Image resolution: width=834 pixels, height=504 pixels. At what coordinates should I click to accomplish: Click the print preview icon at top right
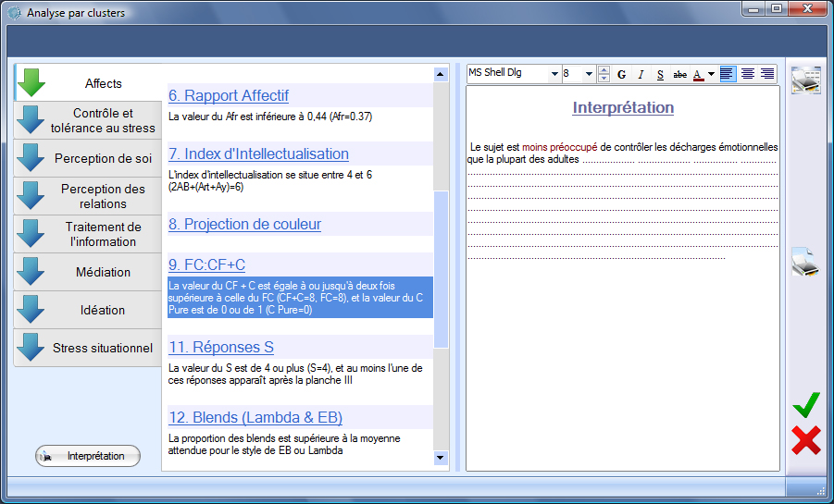(806, 80)
